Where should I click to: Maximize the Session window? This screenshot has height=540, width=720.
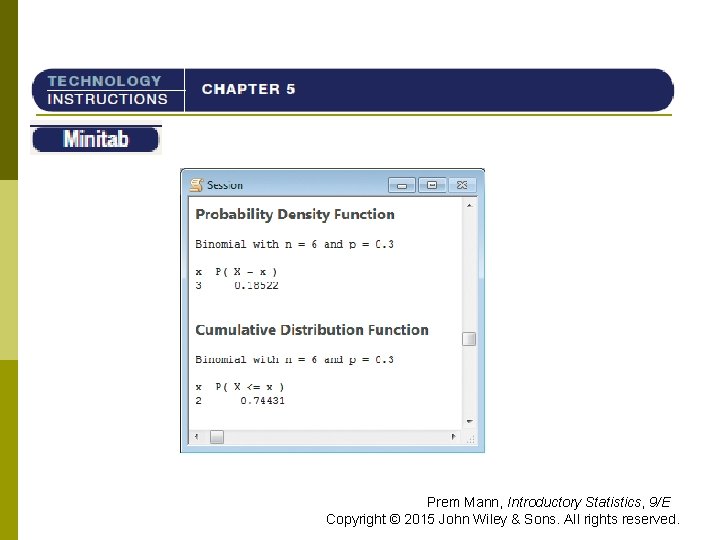pyautogui.click(x=432, y=185)
